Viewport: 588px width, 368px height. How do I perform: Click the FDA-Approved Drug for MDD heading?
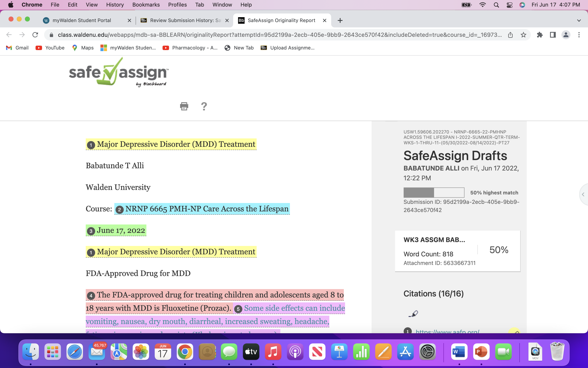(x=138, y=273)
